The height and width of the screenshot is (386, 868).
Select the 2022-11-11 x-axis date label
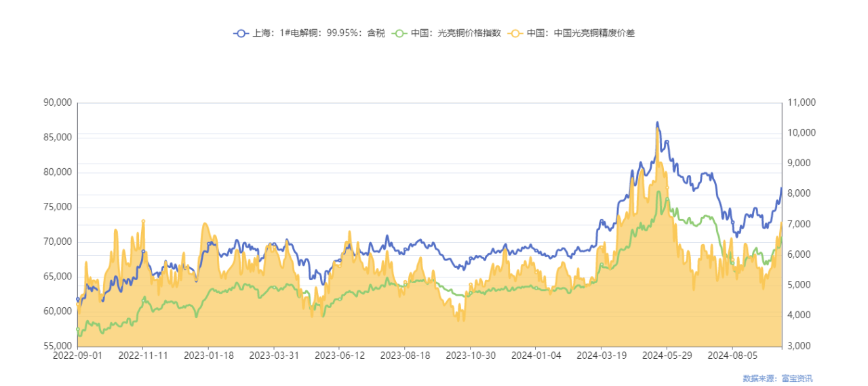(x=142, y=355)
